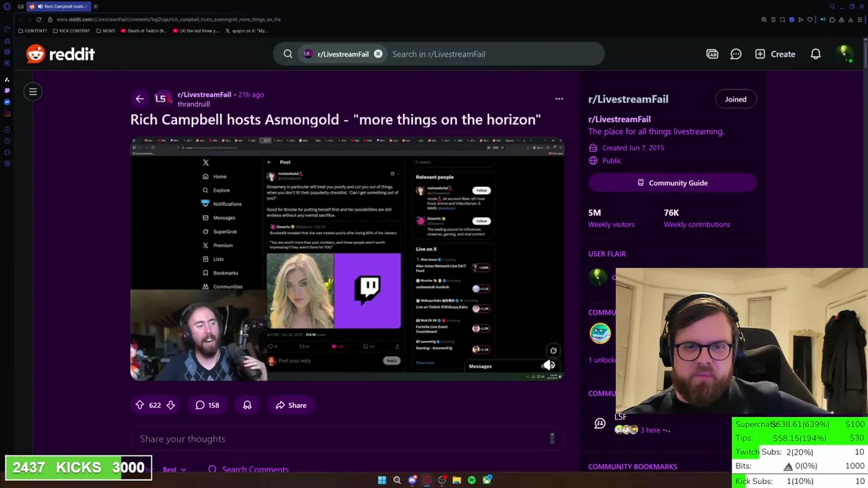Open the LSF community chat icon

(600, 424)
